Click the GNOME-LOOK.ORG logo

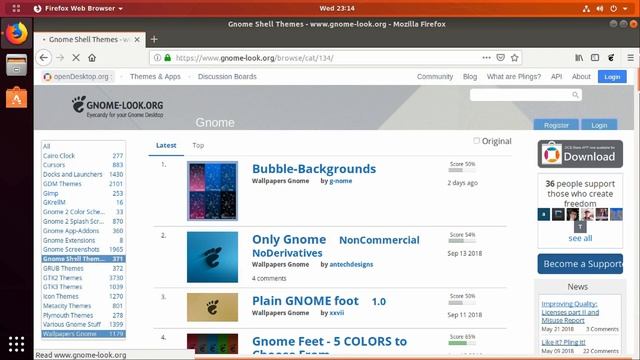click(118, 107)
